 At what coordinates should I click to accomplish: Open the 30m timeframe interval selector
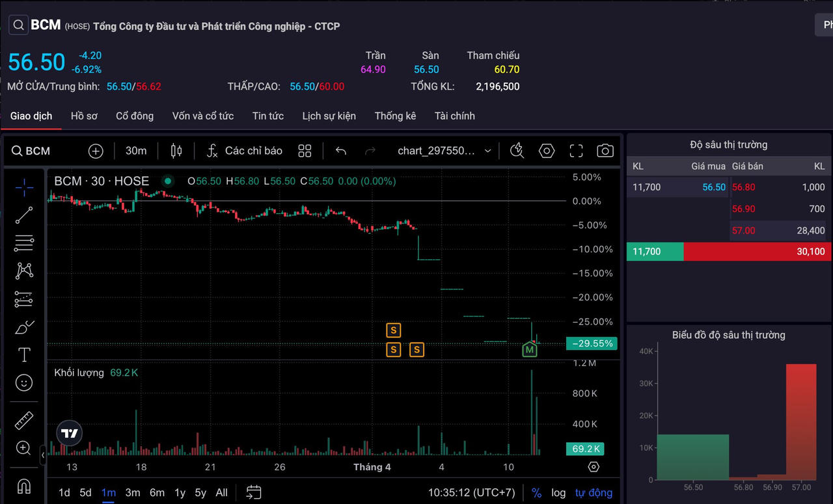click(x=136, y=151)
